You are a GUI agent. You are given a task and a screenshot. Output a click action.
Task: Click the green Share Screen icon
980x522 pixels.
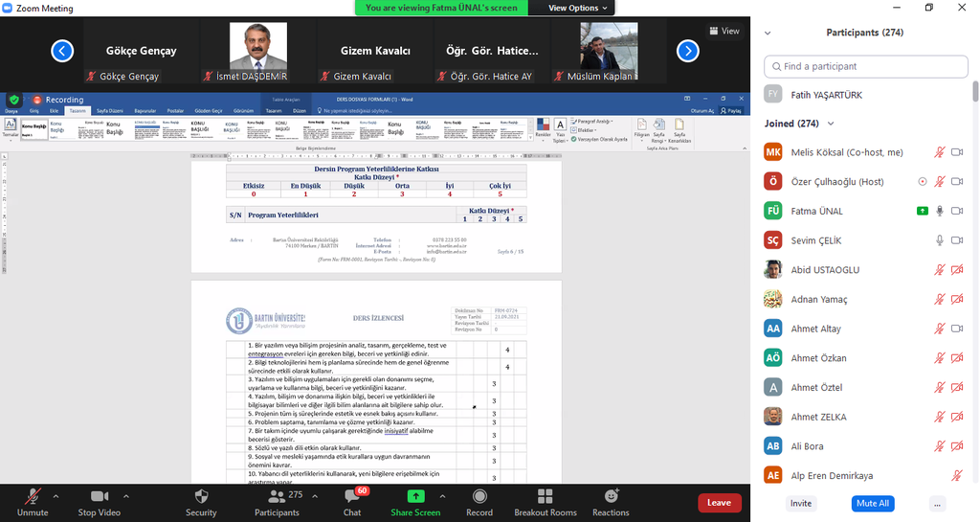[415, 496]
